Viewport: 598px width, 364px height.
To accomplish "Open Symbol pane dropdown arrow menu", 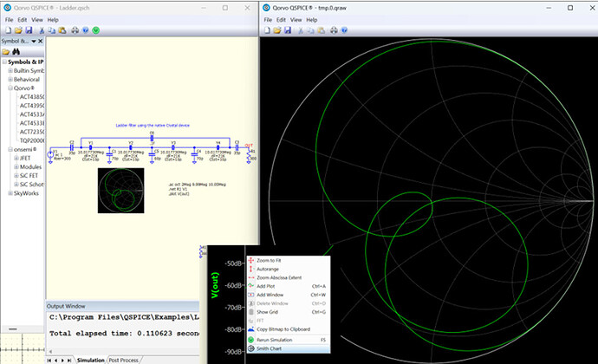I will pos(34,42).
